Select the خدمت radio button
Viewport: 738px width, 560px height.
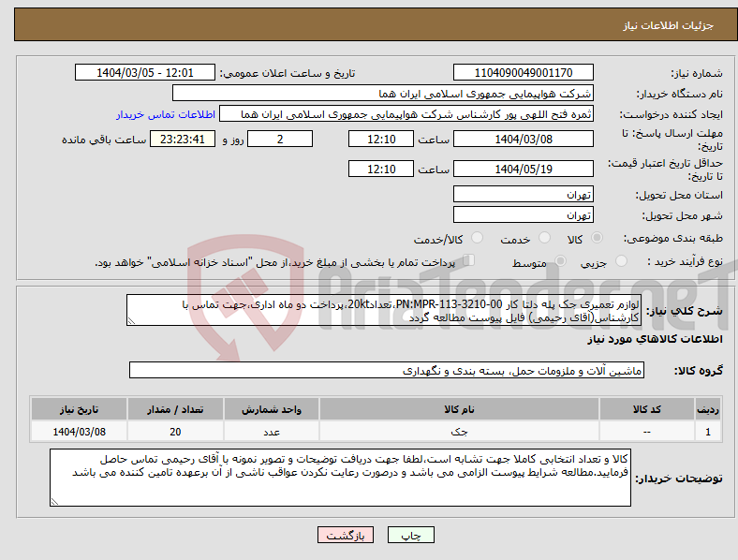544,238
